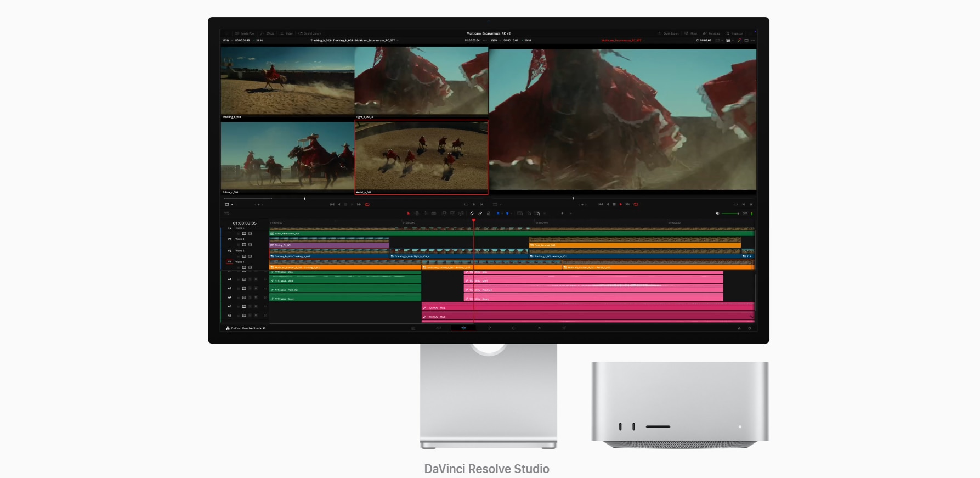Click the DIM volume button
This screenshot has width=980, height=478.
click(745, 213)
